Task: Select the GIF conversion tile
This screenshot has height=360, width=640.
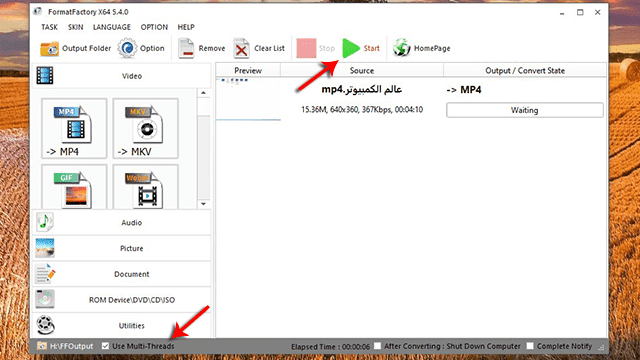Action: [74, 187]
